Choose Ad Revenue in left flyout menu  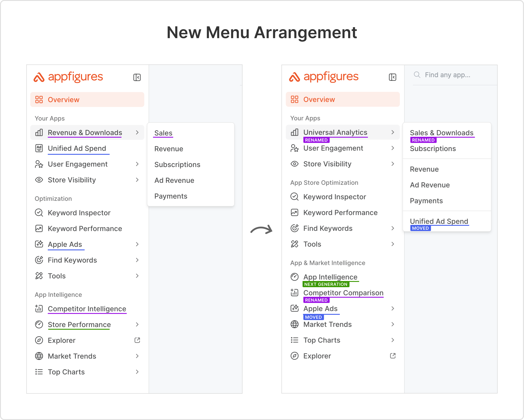[174, 180]
